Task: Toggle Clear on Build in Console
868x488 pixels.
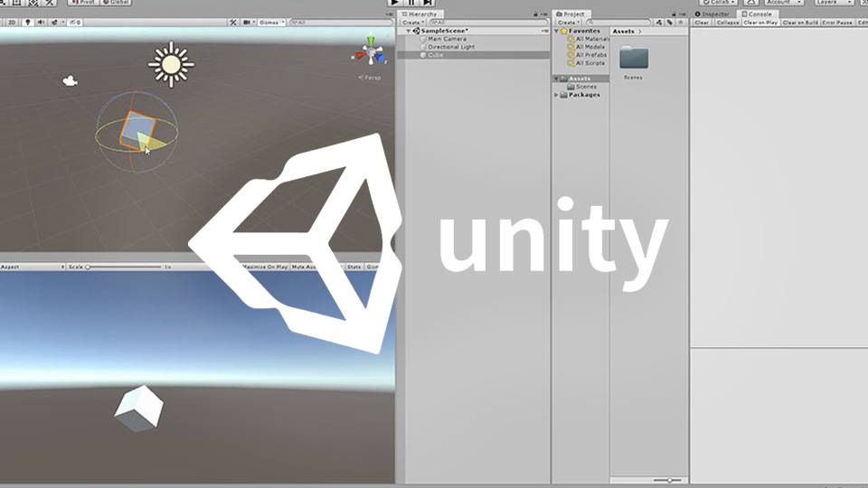Action: (x=800, y=23)
